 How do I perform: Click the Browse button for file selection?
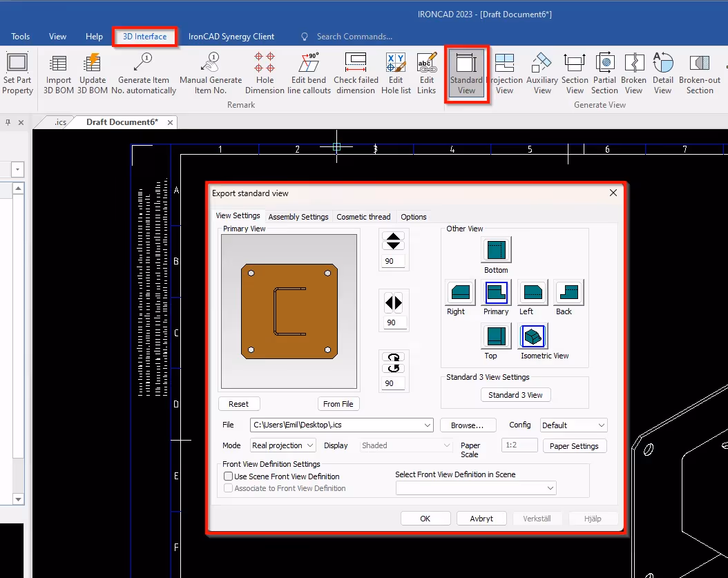click(468, 425)
